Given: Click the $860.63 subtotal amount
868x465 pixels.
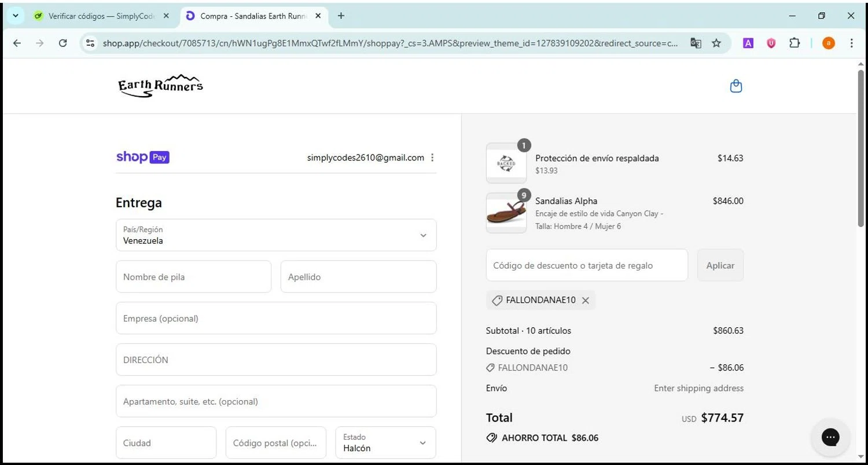Looking at the screenshot, I should pos(728,331).
